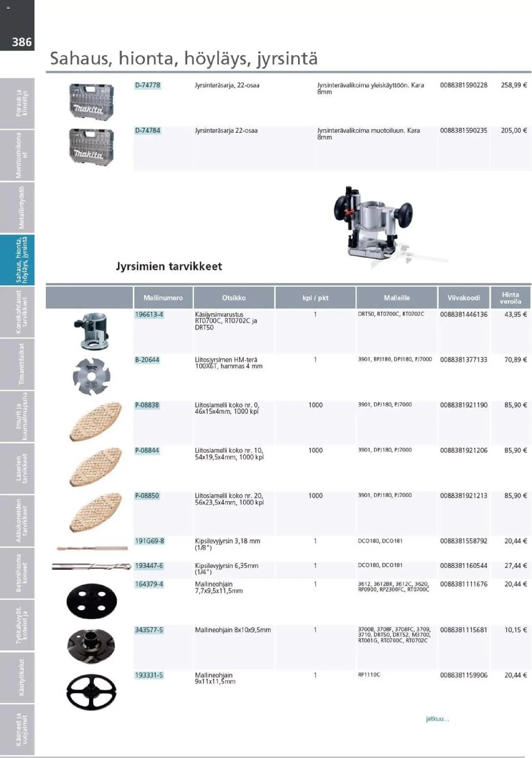Screen dimensions: 532x758
Task: Click the D-74778 model number link
Action: [x=148, y=85]
